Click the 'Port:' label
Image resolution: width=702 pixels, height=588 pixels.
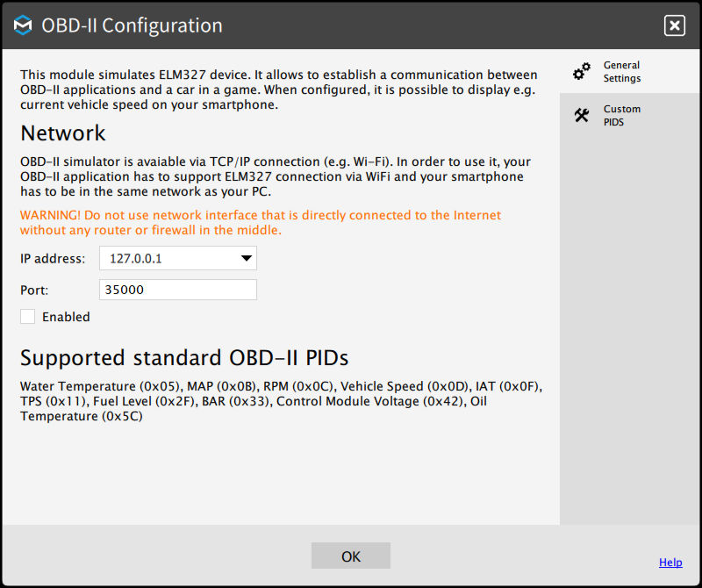[34, 290]
